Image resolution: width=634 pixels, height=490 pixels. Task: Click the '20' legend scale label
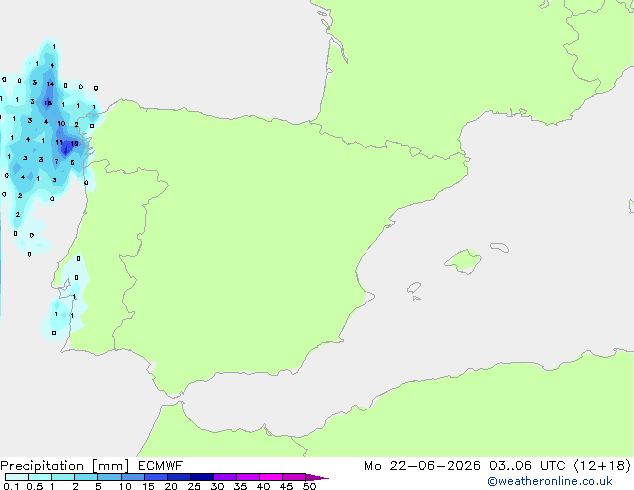pyautogui.click(x=171, y=486)
